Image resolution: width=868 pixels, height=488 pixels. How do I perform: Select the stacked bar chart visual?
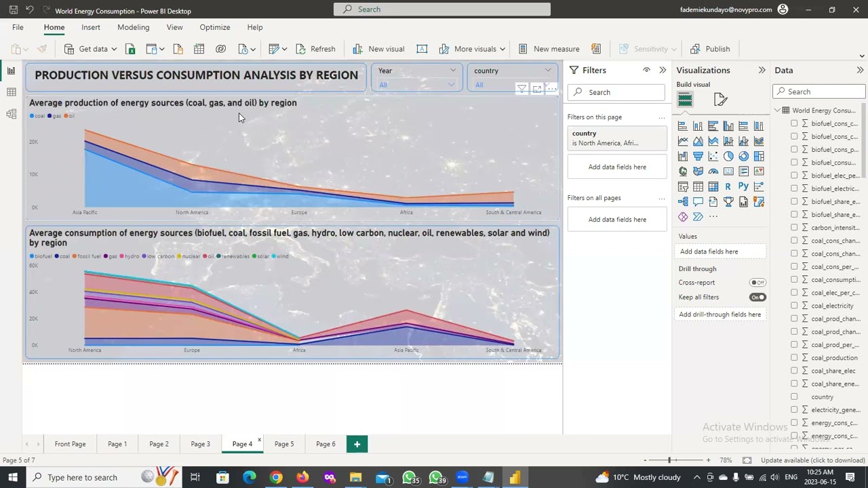point(683,126)
